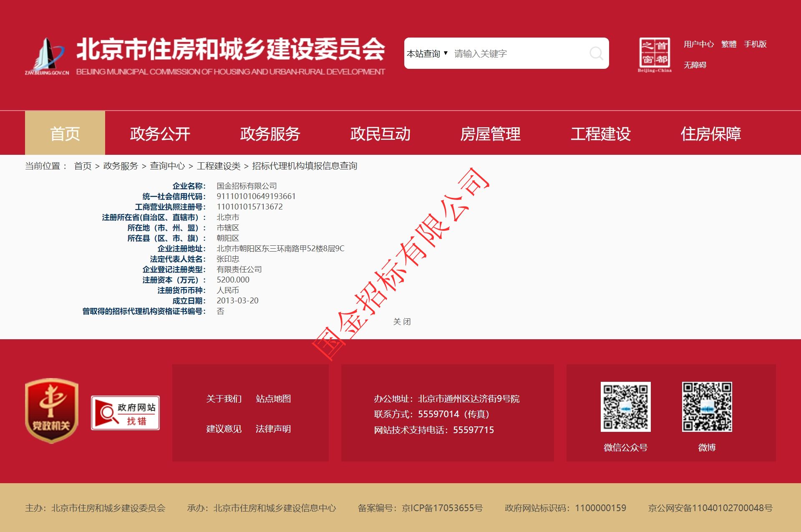Enable 无障碍 accessibility mode
The height and width of the screenshot is (532, 801).
[x=695, y=65]
